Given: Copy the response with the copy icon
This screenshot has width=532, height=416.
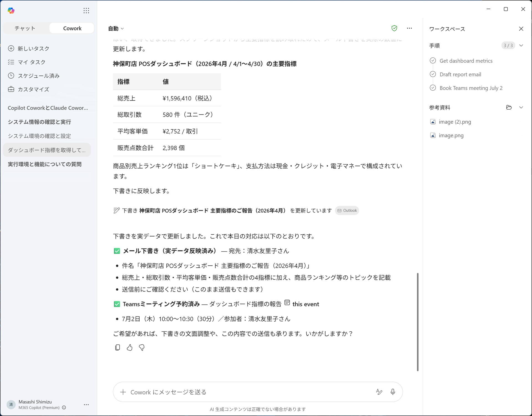Looking at the screenshot, I should click(x=117, y=347).
